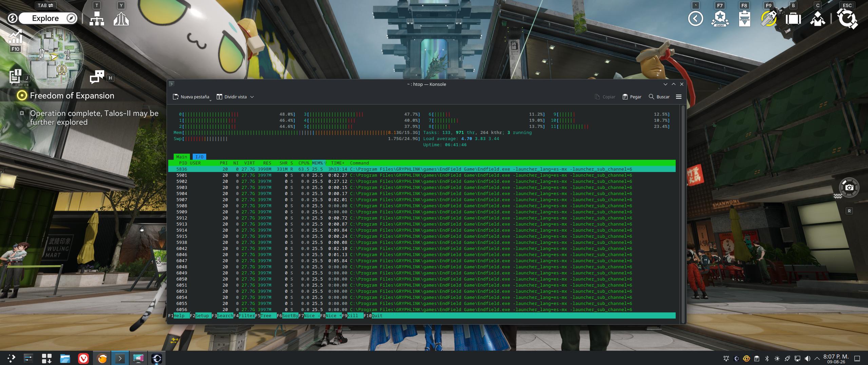Open the operator icon labeled C
Viewport: 868px width, 365px height.
pyautogui.click(x=817, y=19)
